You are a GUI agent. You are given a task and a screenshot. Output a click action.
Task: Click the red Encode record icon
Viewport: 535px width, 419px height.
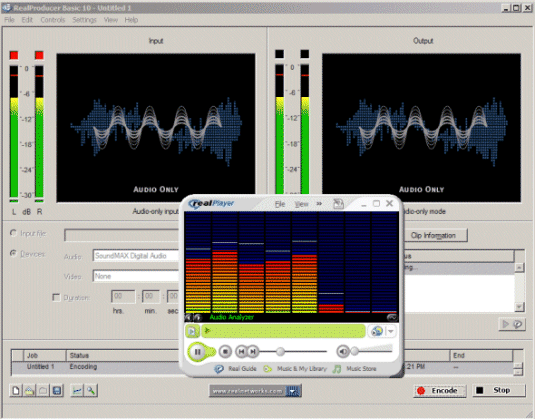[x=421, y=391]
